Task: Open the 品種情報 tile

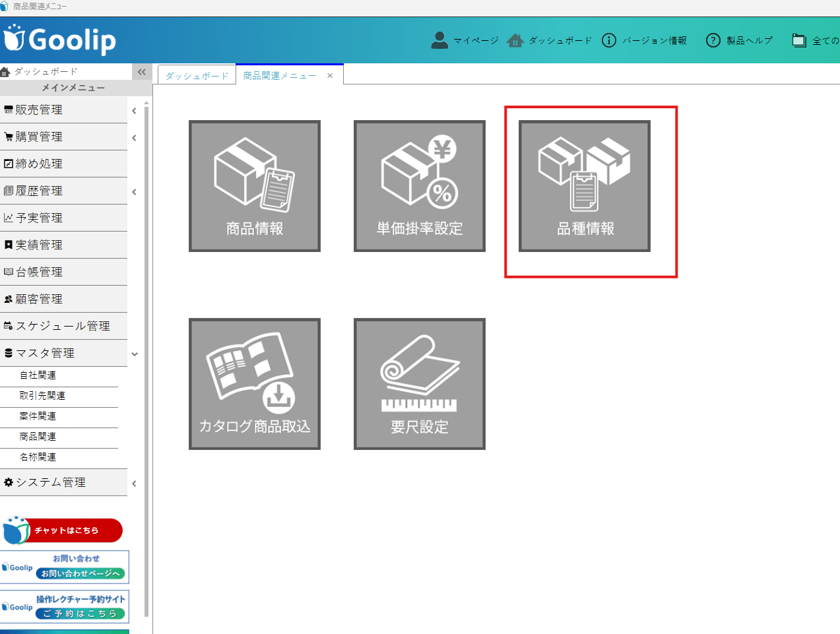Action: point(585,186)
